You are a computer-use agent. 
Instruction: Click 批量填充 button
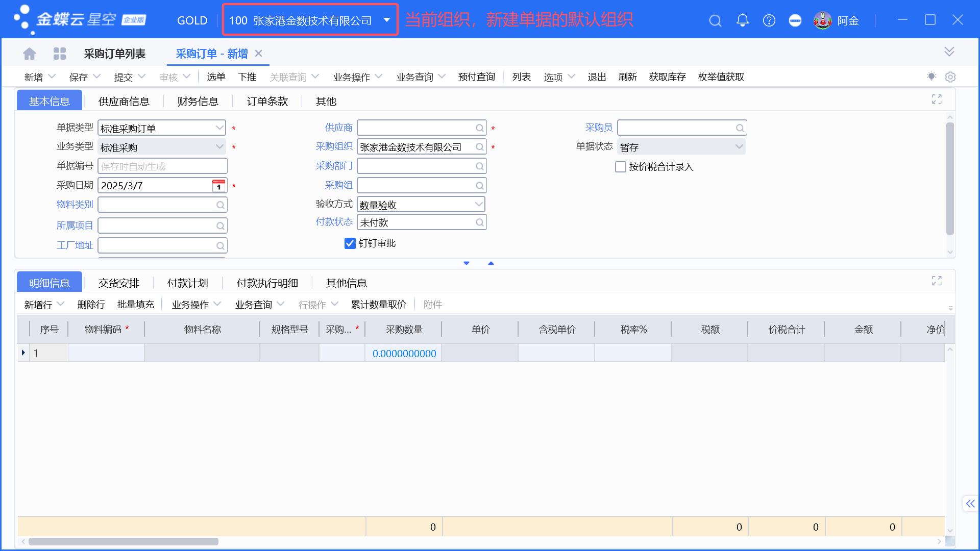(x=136, y=305)
